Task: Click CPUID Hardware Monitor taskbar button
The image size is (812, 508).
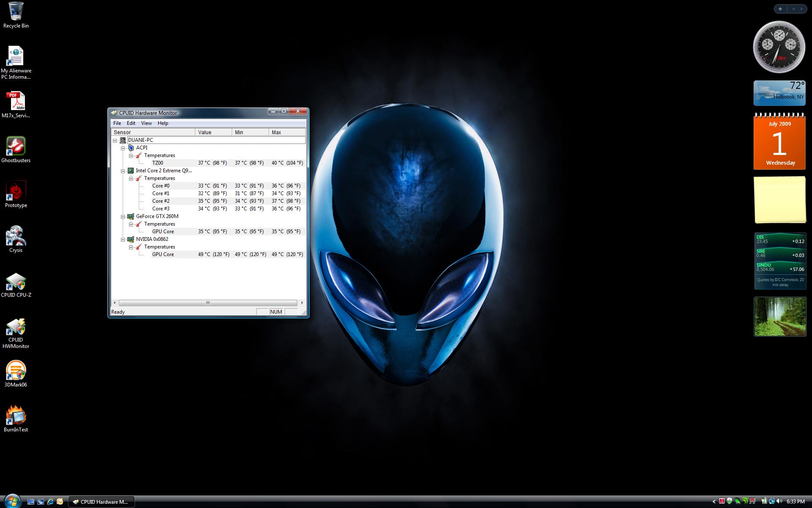Action: click(101, 502)
